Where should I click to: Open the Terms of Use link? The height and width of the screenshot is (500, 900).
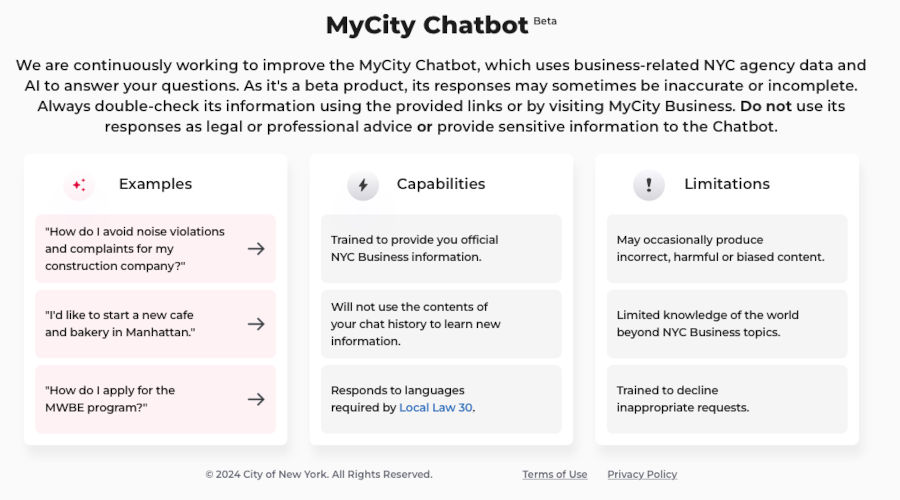(x=554, y=474)
